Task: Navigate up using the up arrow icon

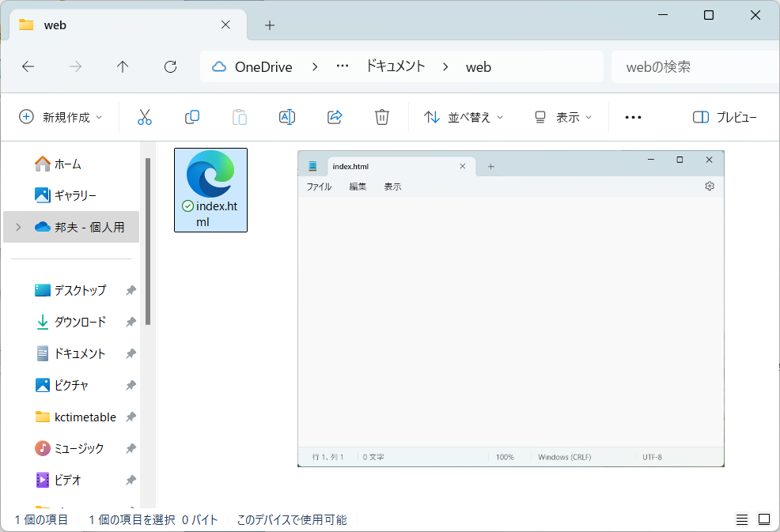Action: point(123,66)
